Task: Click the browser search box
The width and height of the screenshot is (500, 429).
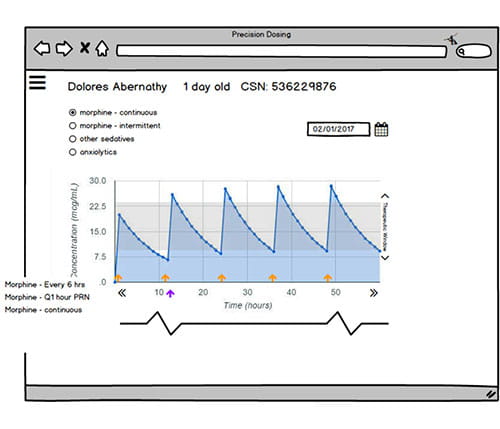Action: pos(474,51)
